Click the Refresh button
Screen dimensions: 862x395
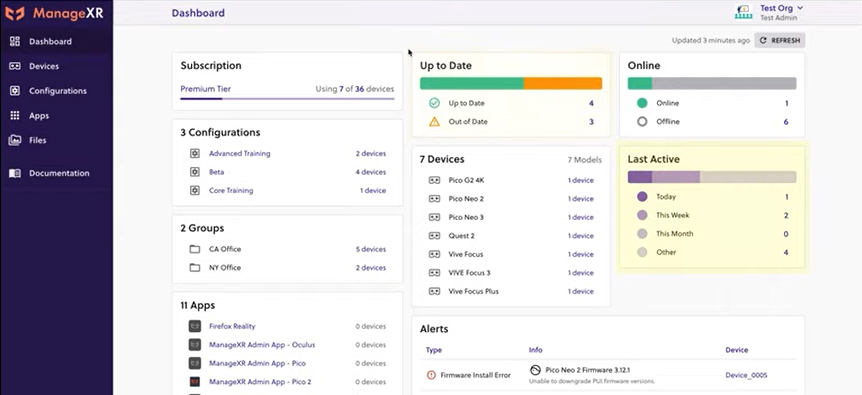(x=780, y=40)
